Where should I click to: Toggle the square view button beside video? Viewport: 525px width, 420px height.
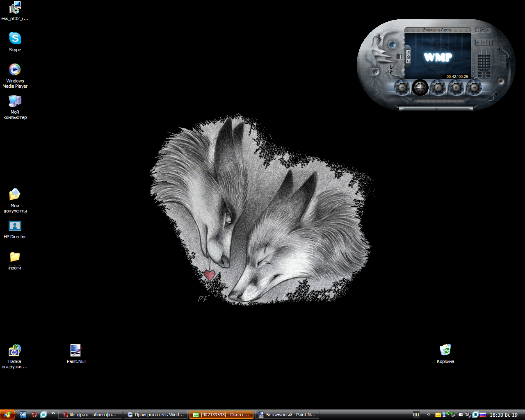[x=409, y=52]
